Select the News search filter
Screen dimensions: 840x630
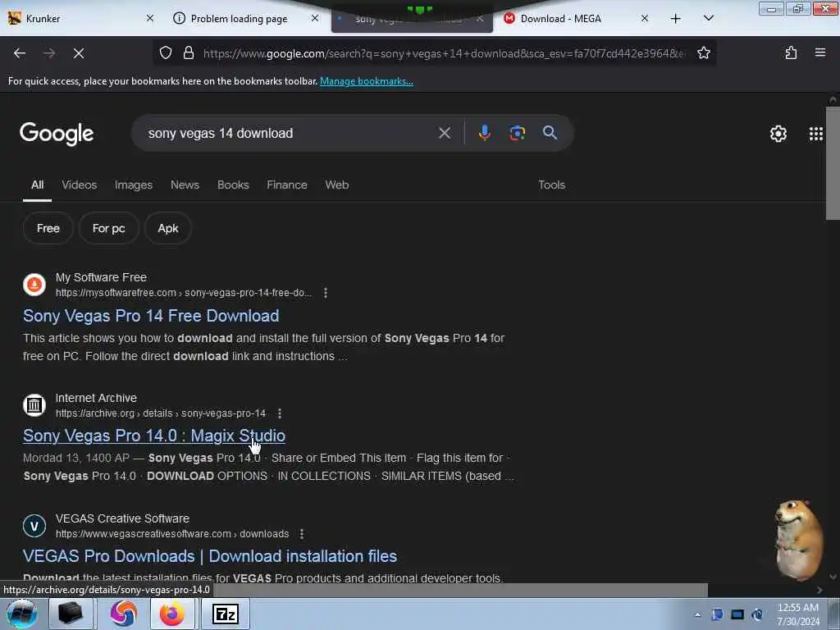pyautogui.click(x=185, y=185)
